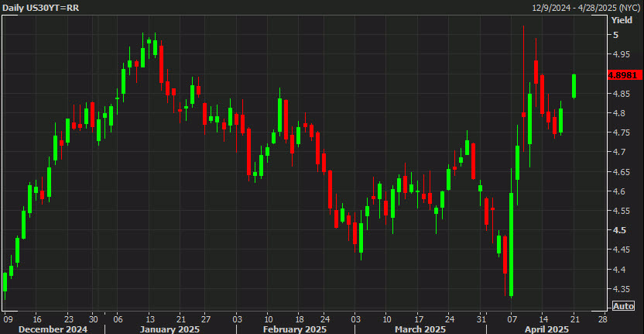Select the red 4.8981 last-price label
This screenshot has width=644, height=334.
click(x=624, y=75)
